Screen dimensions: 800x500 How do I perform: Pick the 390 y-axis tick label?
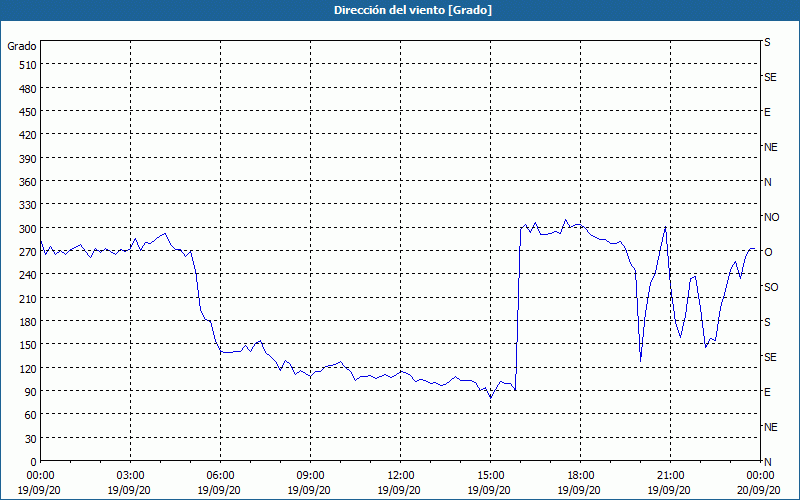point(28,159)
